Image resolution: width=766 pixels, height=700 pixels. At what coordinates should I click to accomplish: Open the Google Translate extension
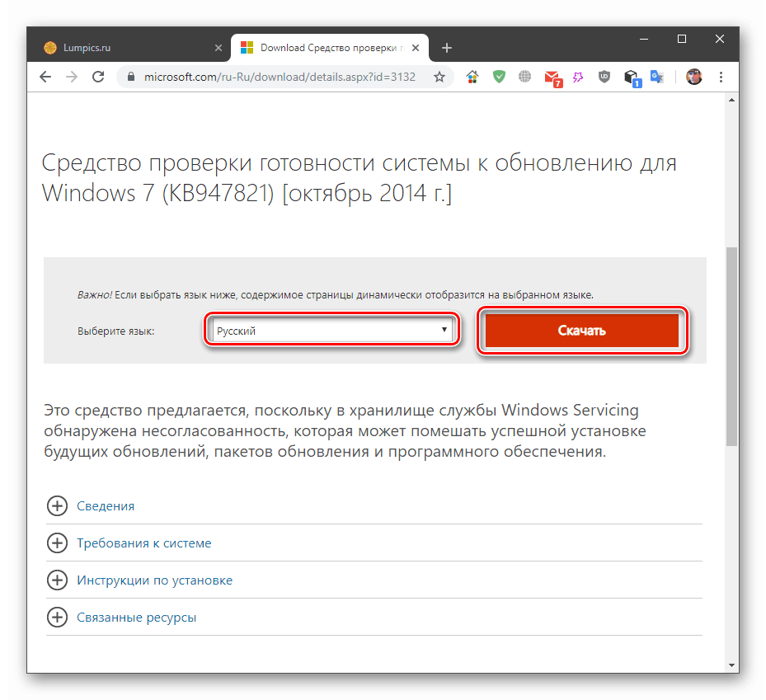click(657, 77)
